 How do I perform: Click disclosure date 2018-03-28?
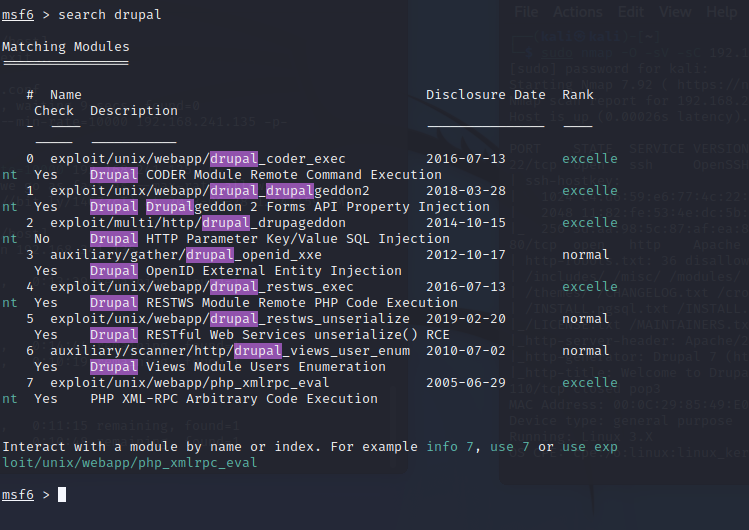click(466, 191)
